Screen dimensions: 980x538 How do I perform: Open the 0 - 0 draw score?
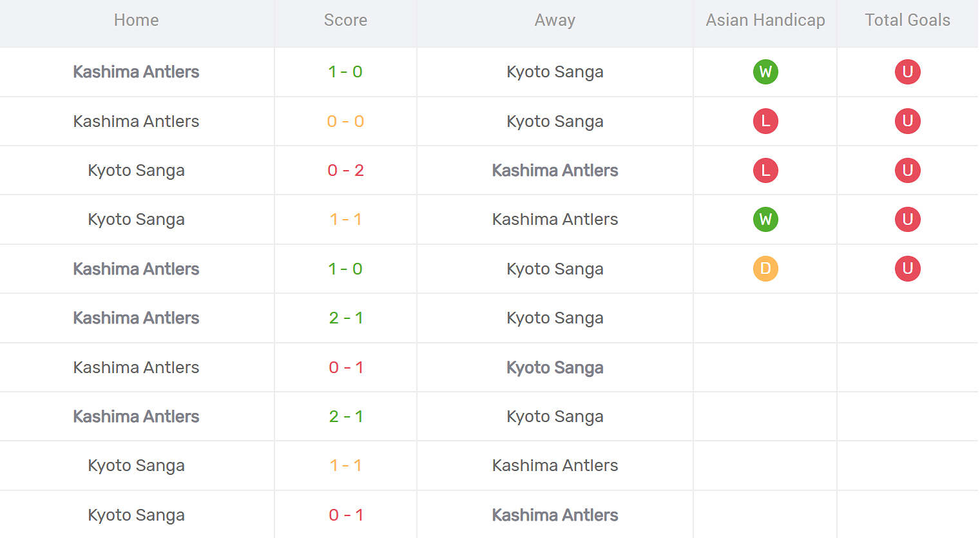345,121
